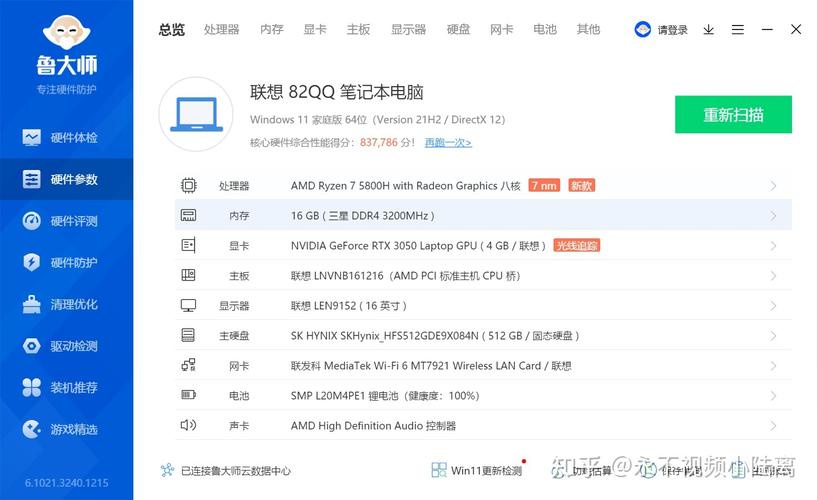817x500 pixels.
Task: Click the 7 nm badge
Action: pos(544,185)
